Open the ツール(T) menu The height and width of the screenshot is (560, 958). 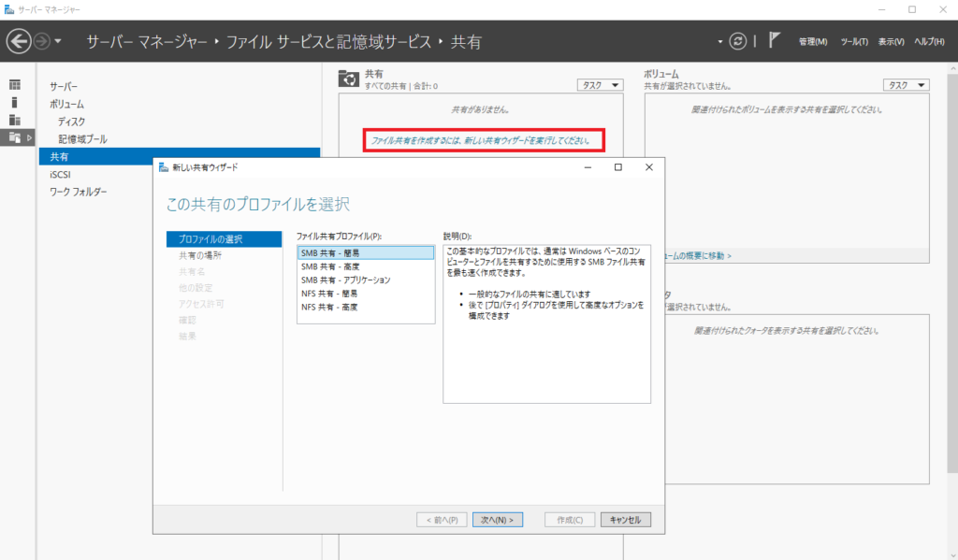[853, 42]
